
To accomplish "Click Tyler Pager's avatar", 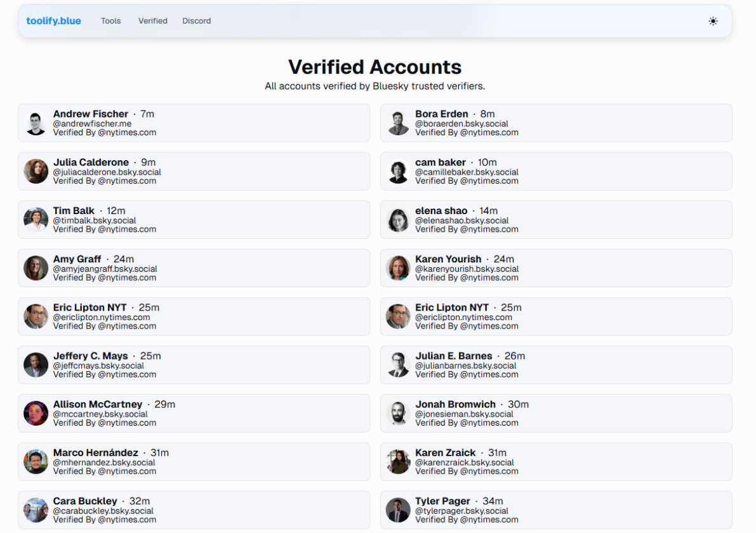I will [398, 510].
